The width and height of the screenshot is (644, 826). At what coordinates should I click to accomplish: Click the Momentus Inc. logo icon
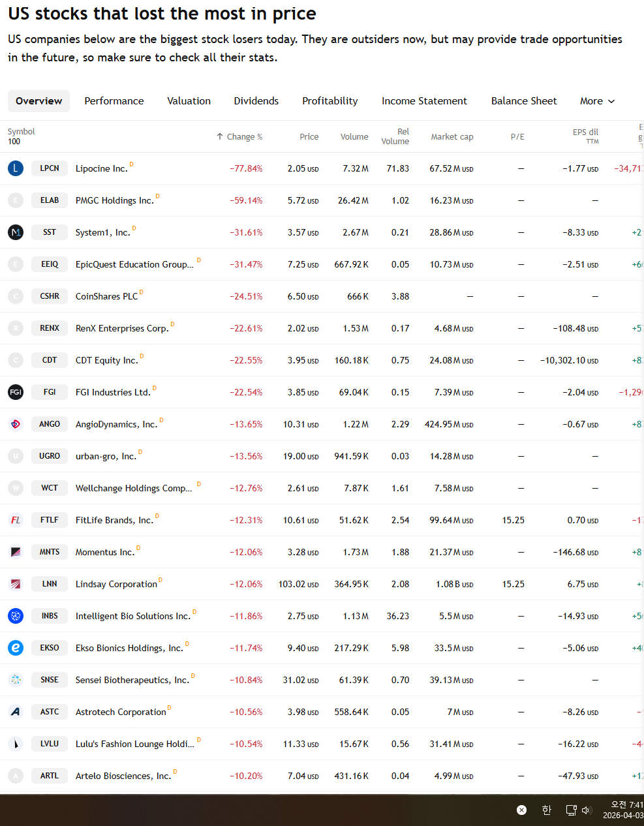click(x=16, y=552)
